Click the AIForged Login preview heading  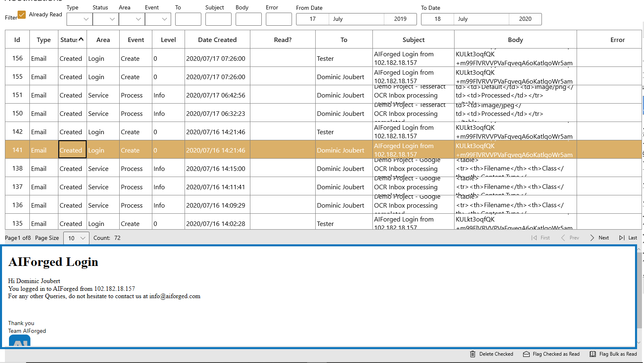click(53, 261)
